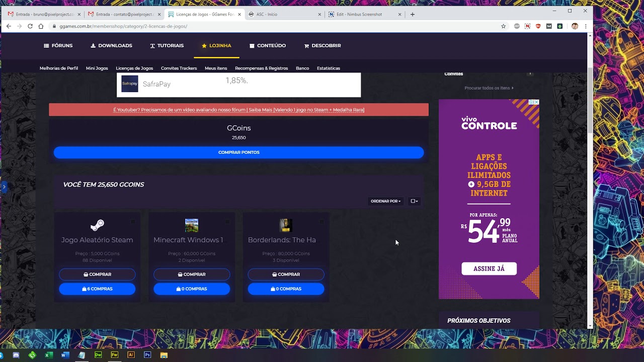Select the Lojinha menu
Image resolution: width=644 pixels, height=362 pixels.
point(216,46)
